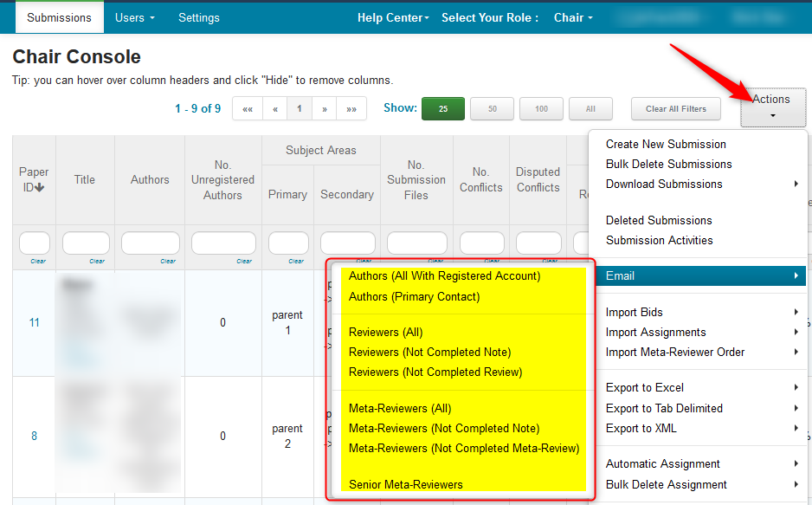Click the Title column filter field

coord(86,243)
